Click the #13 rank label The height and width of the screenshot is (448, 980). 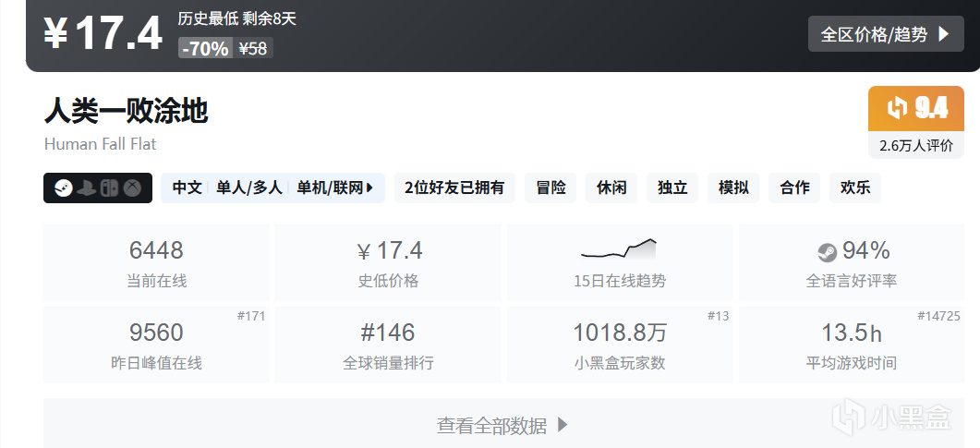(x=718, y=316)
